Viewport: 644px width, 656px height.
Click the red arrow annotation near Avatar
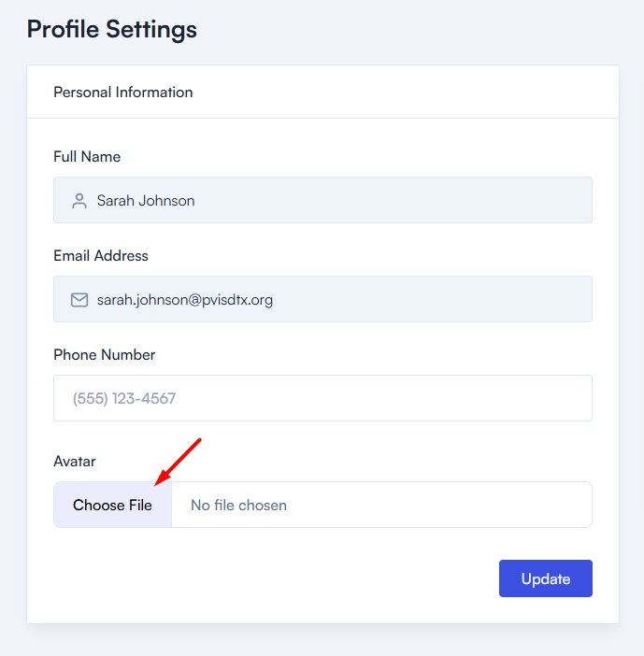point(178,462)
